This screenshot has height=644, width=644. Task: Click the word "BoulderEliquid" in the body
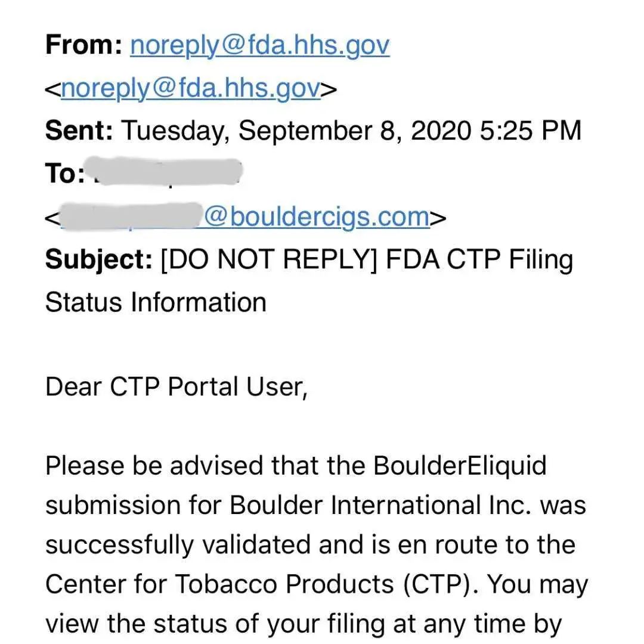pos(459,466)
